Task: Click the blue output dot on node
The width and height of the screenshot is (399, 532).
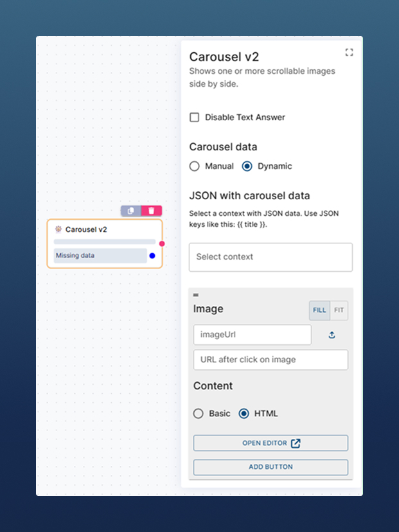Action: tap(152, 256)
